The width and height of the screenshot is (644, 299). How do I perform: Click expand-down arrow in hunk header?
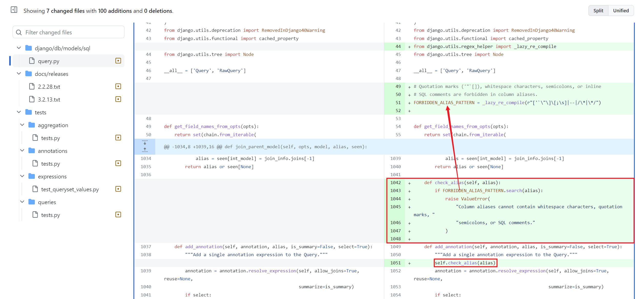145,143
